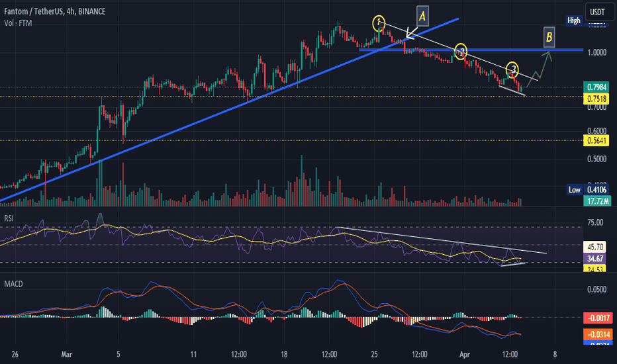Click the 11 date on the time axis
The height and width of the screenshot is (364, 617).
pos(193,355)
